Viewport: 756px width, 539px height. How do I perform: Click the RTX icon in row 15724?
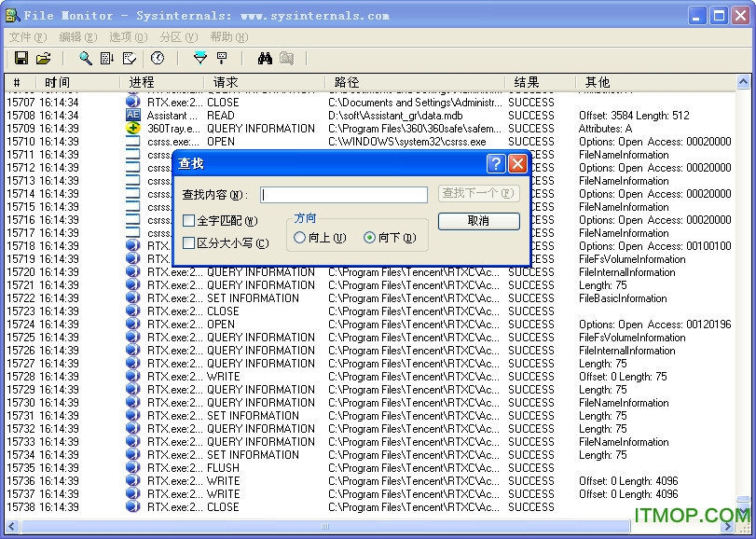click(133, 324)
